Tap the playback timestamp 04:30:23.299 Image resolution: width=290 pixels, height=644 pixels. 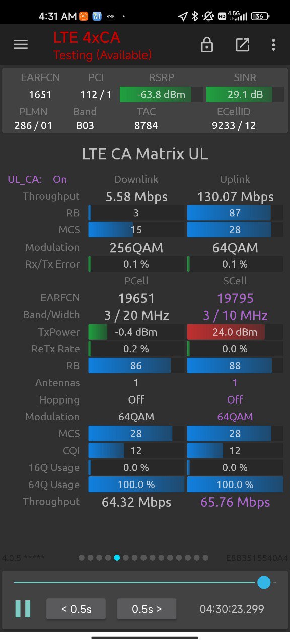pos(232,609)
